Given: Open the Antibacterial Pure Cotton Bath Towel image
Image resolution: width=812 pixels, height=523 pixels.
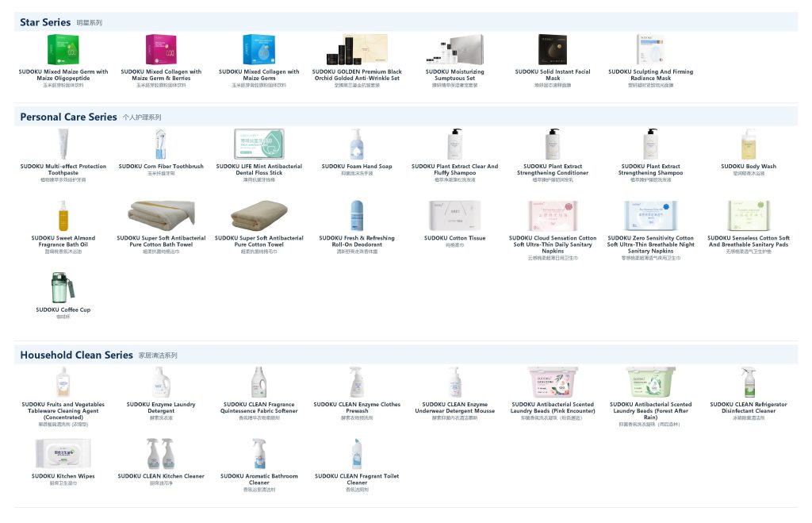Looking at the screenshot, I should click(x=161, y=216).
